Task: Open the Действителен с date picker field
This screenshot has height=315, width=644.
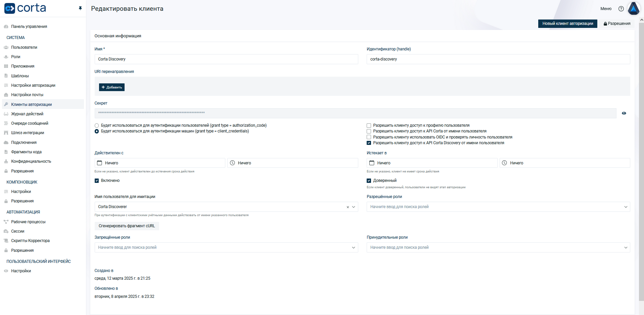Action: click(x=160, y=163)
